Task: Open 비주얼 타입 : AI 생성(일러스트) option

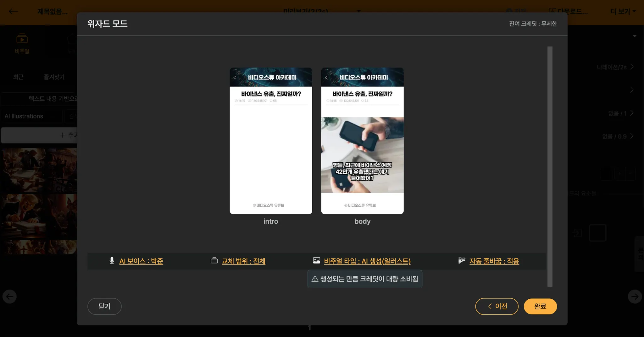Action: [367, 261]
